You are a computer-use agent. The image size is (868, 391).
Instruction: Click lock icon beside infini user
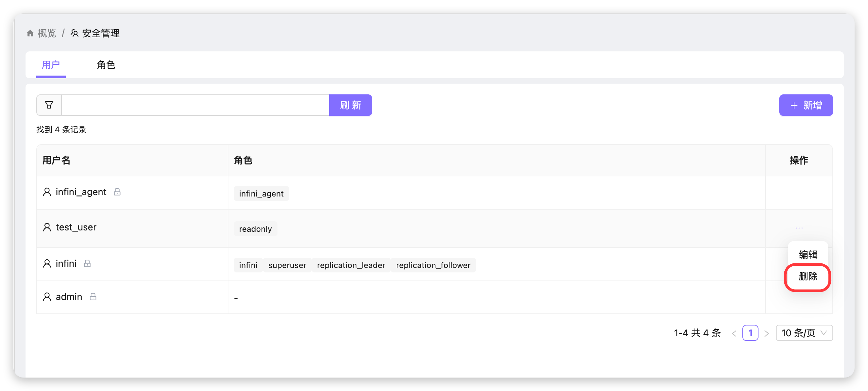pyautogui.click(x=87, y=263)
